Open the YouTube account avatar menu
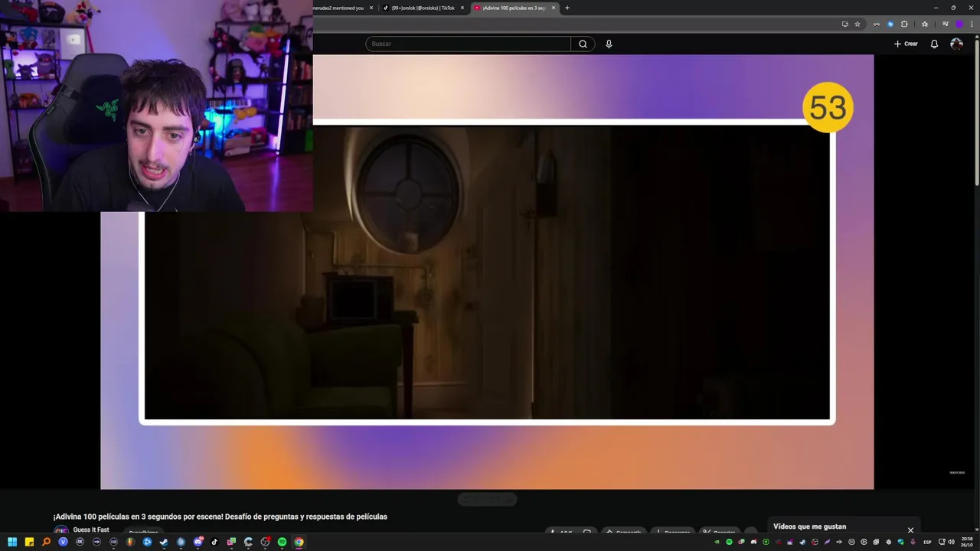Screen dimensions: 980x551 (956, 44)
